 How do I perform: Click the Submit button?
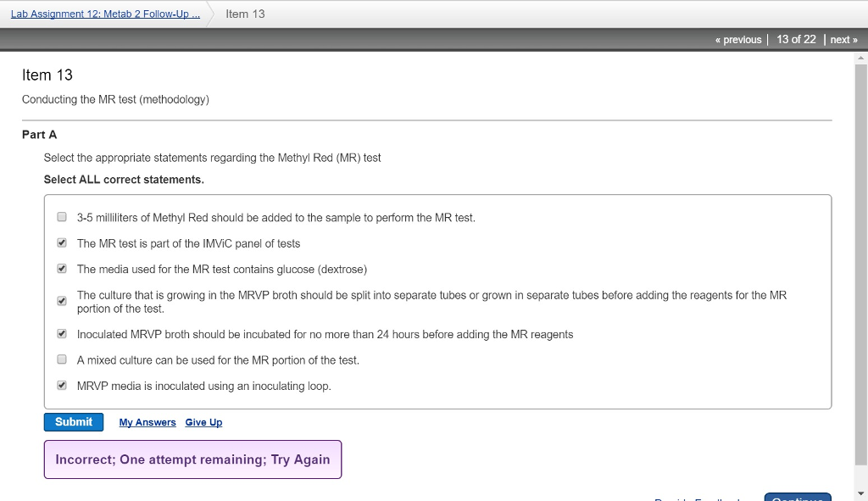point(73,421)
